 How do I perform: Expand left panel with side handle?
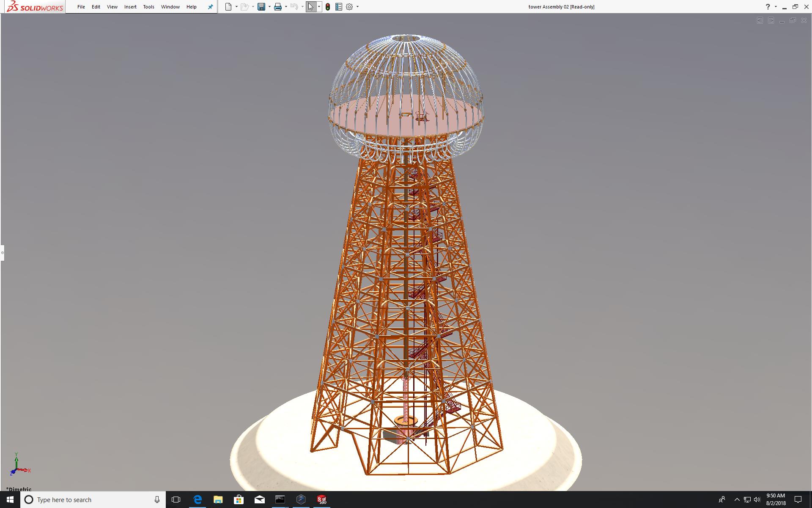[x=2, y=253]
